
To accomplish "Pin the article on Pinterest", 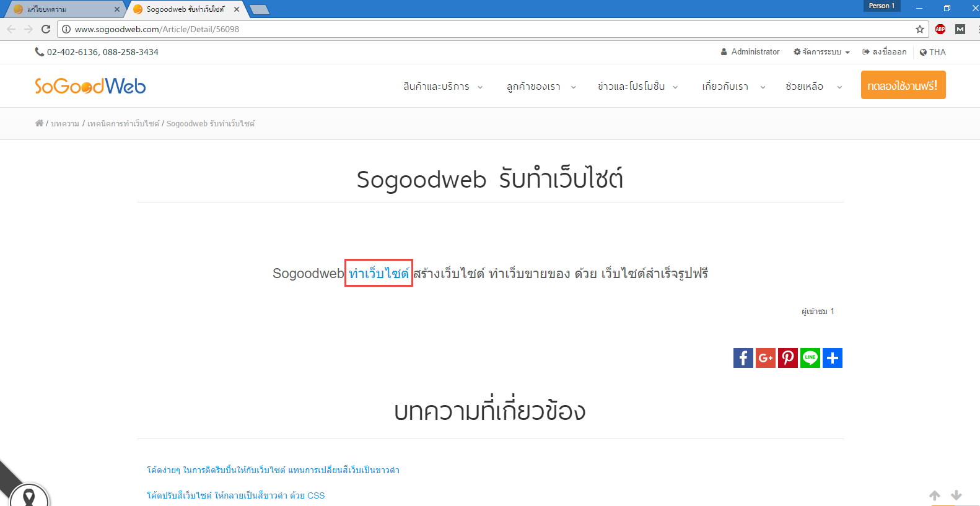I will (788, 358).
